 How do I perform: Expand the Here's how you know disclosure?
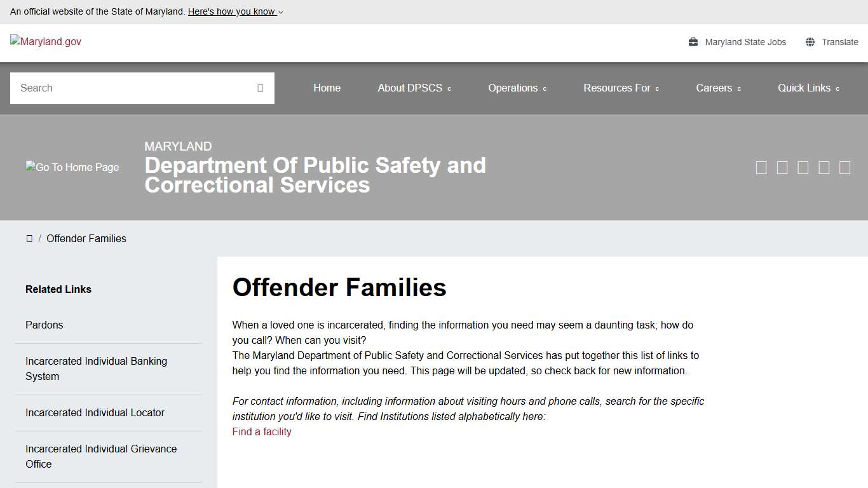233,11
